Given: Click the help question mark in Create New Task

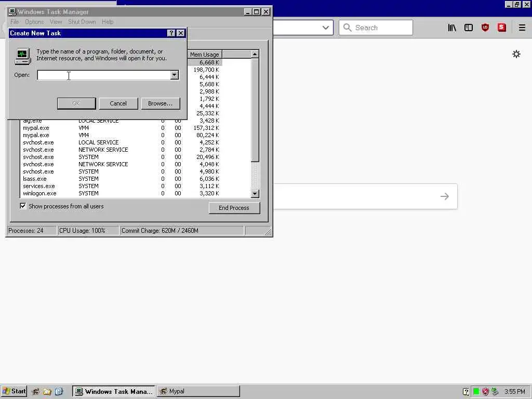Looking at the screenshot, I should coord(171,33).
